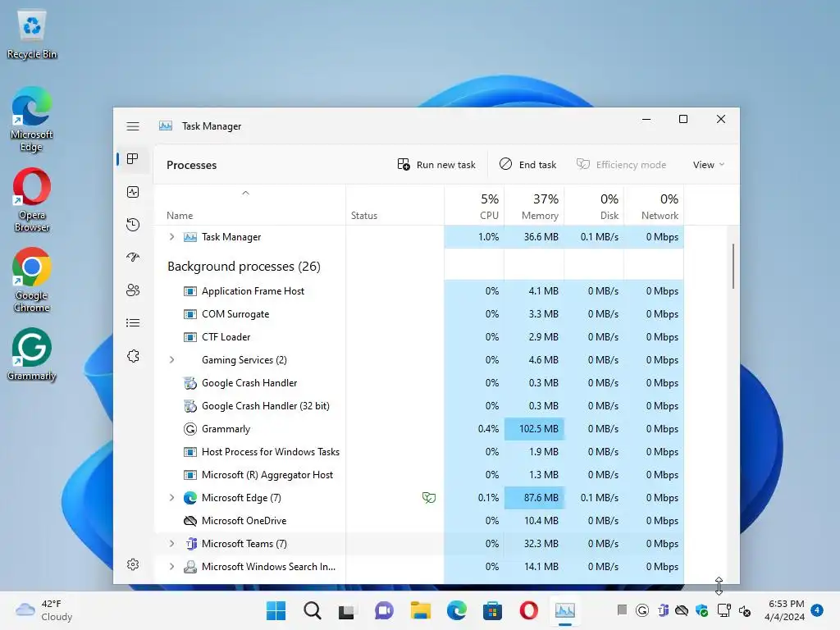Open the Users sidebar page

click(133, 290)
